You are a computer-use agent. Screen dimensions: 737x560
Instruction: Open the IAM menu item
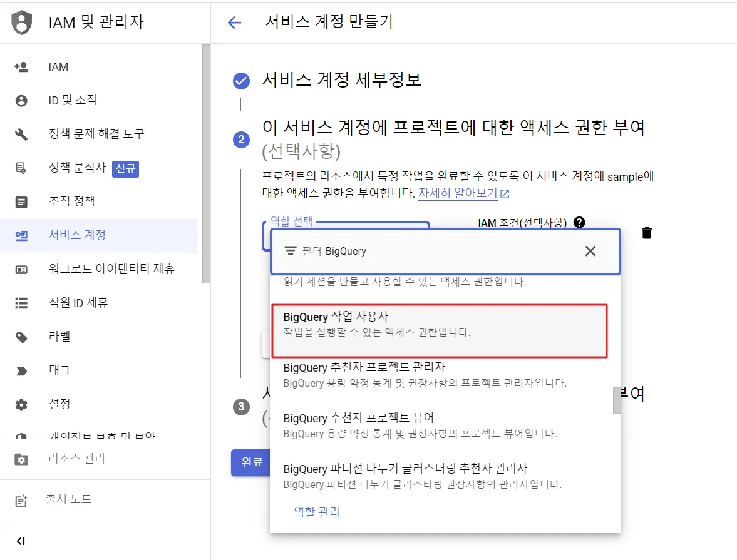pyautogui.click(x=99, y=67)
